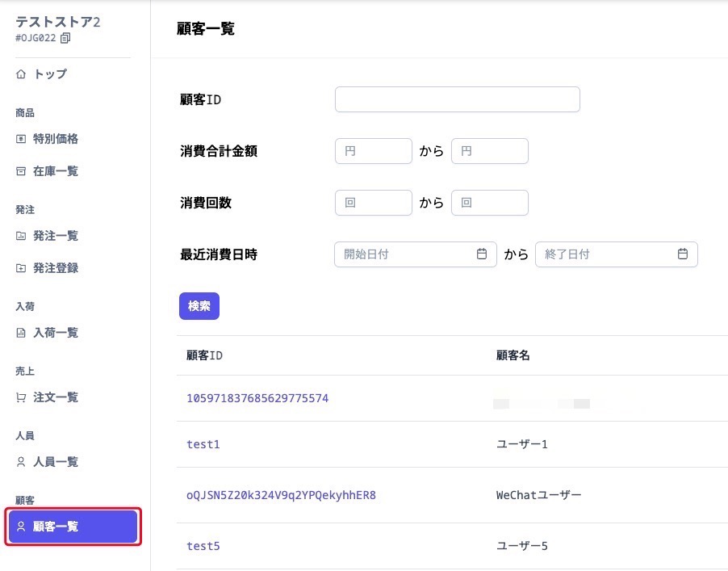Image resolution: width=728 pixels, height=571 pixels.
Task: Open the 開始日付 calendar picker
Action: (x=483, y=254)
